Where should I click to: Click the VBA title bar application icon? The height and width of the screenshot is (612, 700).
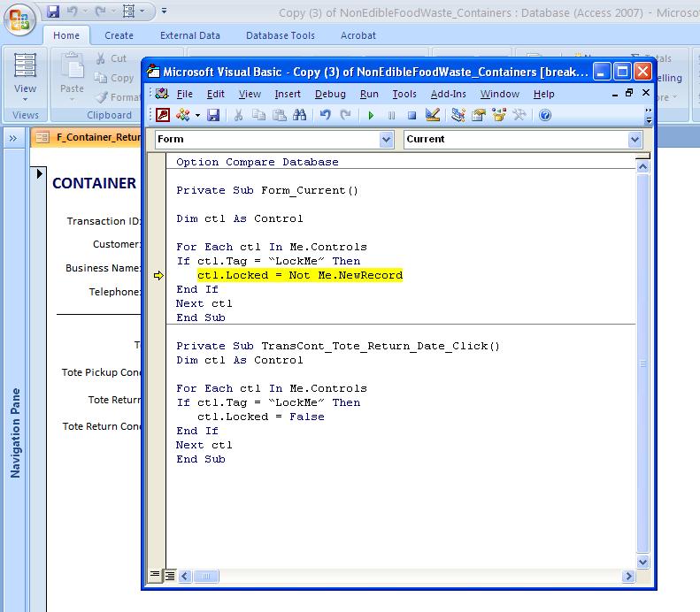click(153, 72)
